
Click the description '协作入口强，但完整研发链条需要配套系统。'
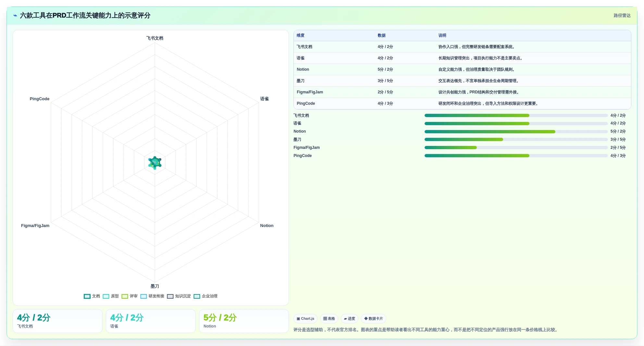pos(477,47)
